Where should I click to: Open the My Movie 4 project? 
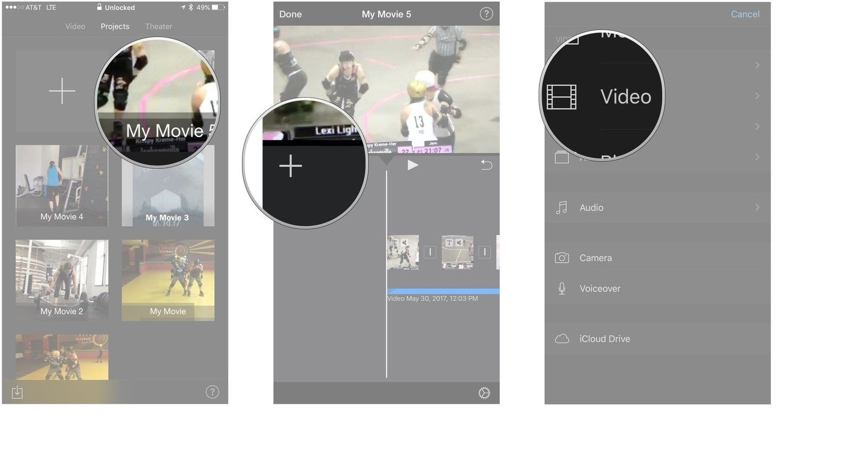point(62,185)
